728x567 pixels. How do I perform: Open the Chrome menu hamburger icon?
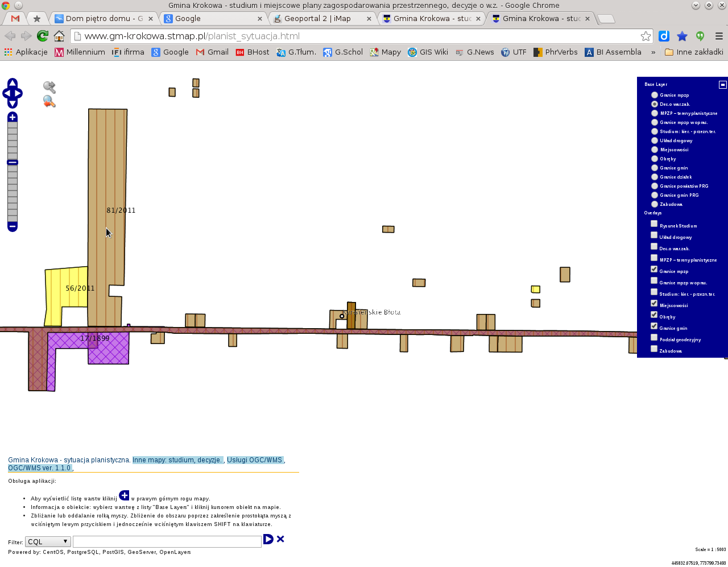coord(719,36)
